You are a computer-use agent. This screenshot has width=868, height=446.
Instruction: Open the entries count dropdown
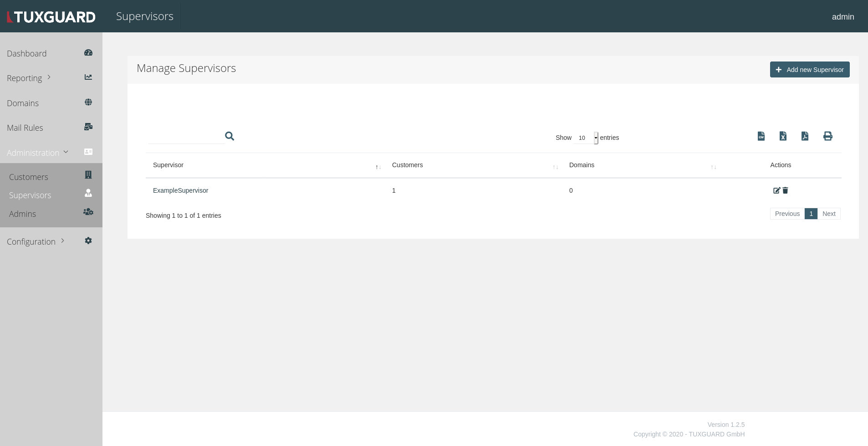pyautogui.click(x=586, y=138)
